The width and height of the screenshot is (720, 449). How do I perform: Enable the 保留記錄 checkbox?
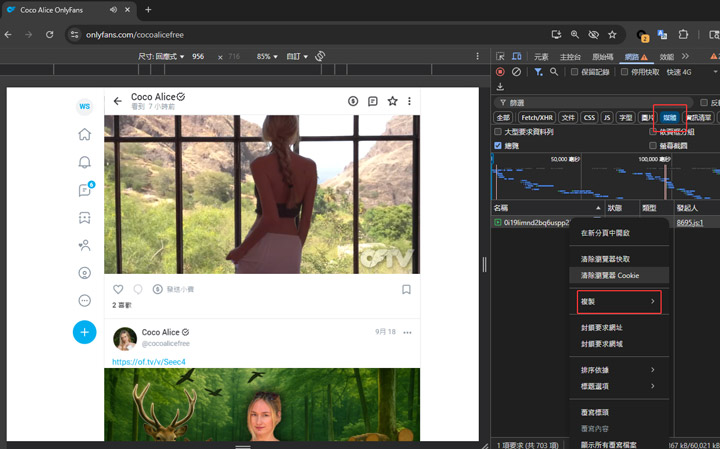click(574, 72)
